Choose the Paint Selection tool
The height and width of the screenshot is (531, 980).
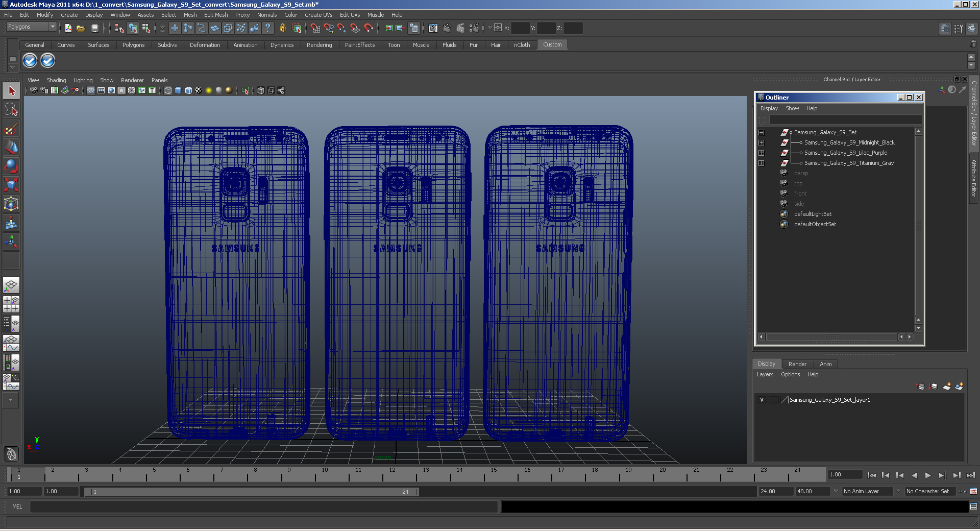(x=11, y=128)
